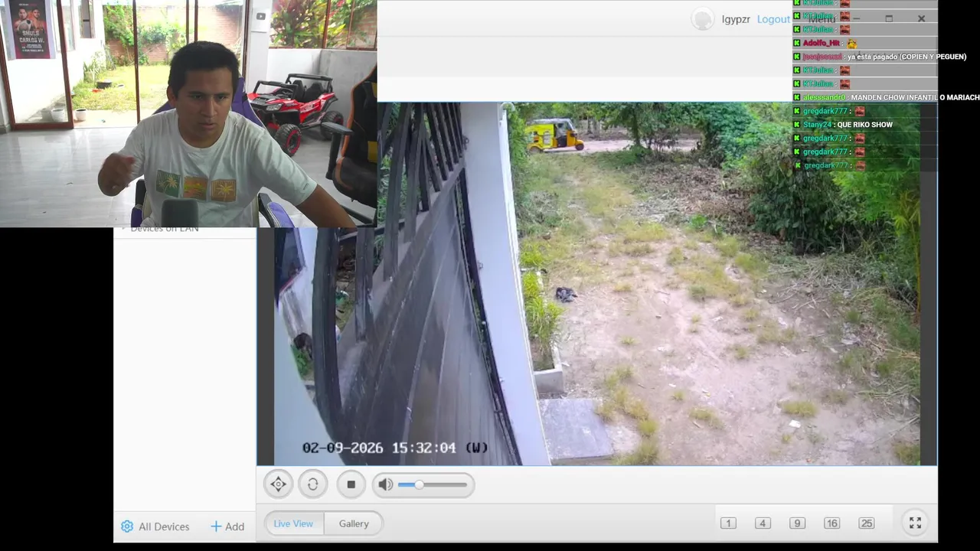
Task: Click the Stany24 chat message
Action: coord(843,125)
